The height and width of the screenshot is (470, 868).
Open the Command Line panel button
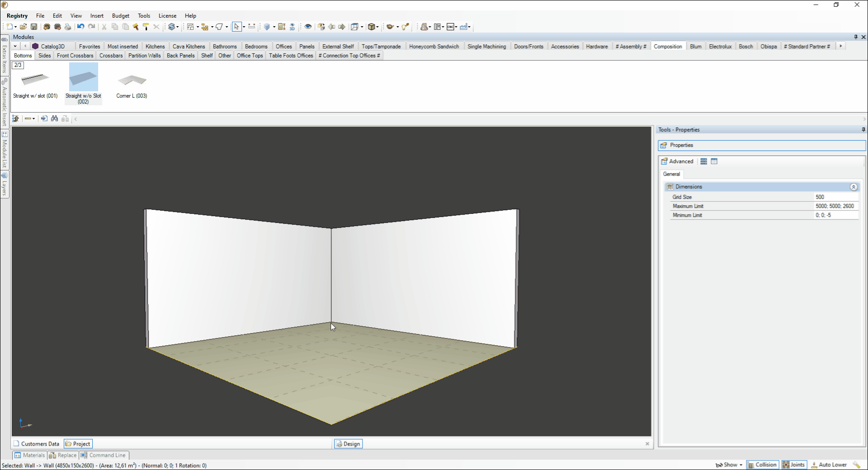[104, 455]
